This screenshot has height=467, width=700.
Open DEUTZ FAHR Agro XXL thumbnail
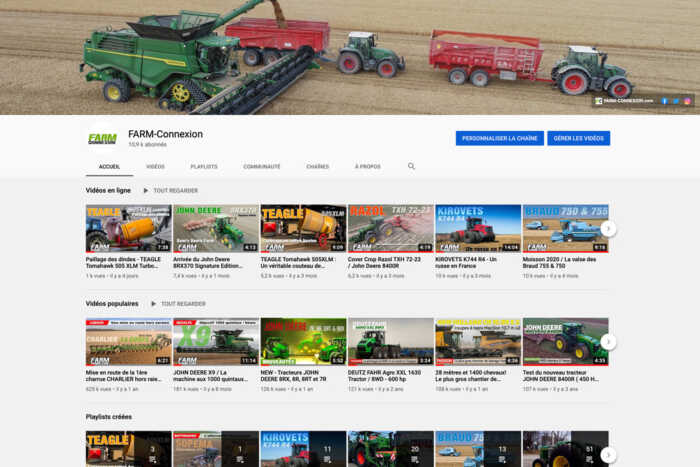(x=391, y=342)
